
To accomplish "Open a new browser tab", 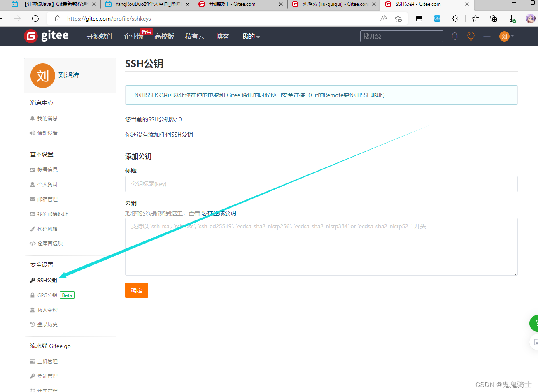I will click(x=481, y=4).
